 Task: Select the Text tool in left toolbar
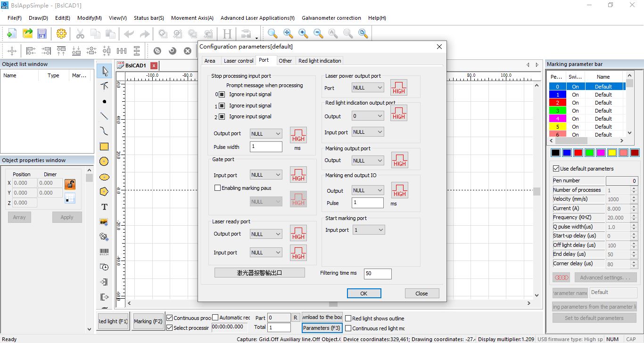(x=104, y=207)
